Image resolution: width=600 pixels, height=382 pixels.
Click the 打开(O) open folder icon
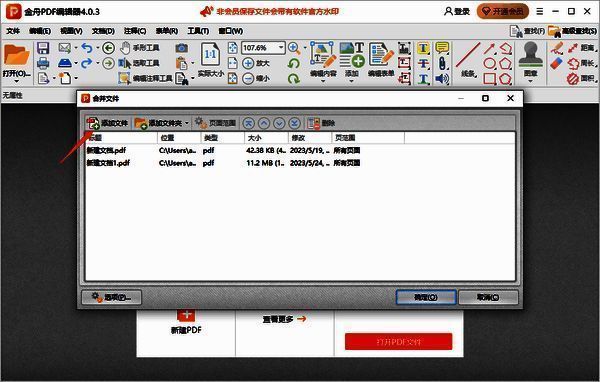coord(16,56)
